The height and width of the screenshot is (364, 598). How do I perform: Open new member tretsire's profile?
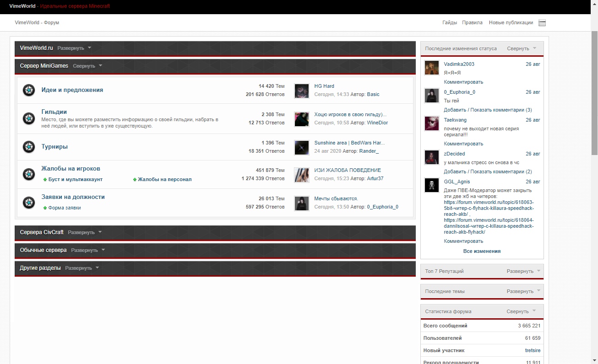point(533,350)
